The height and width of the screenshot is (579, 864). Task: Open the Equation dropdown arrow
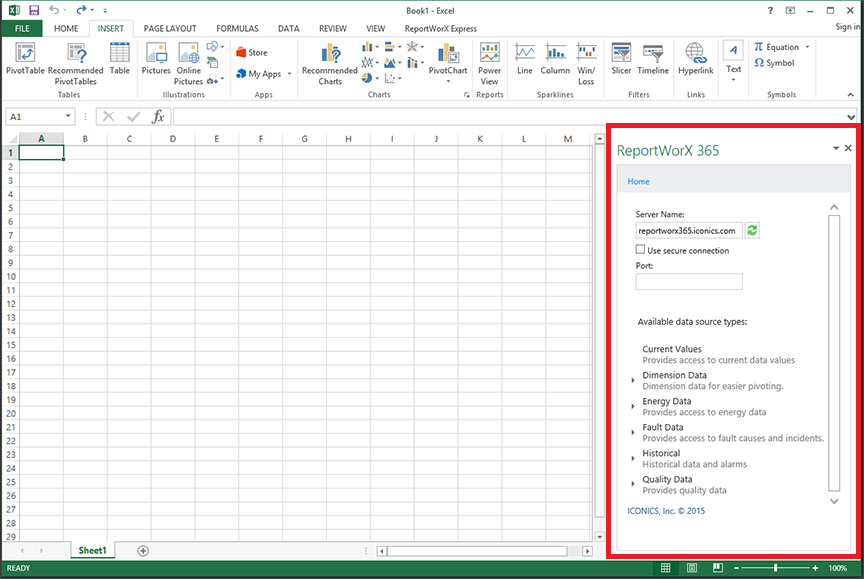point(807,47)
